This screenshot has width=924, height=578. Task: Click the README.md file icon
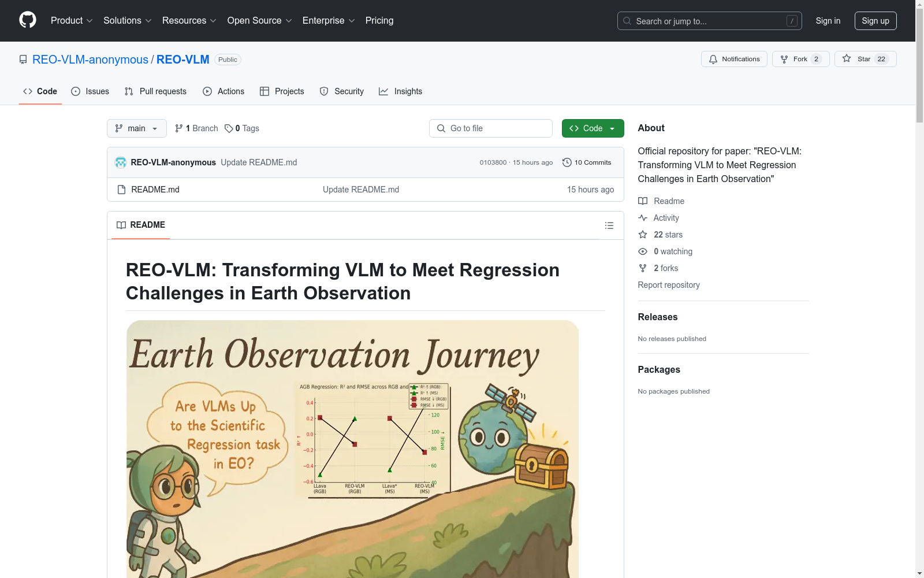pos(121,190)
